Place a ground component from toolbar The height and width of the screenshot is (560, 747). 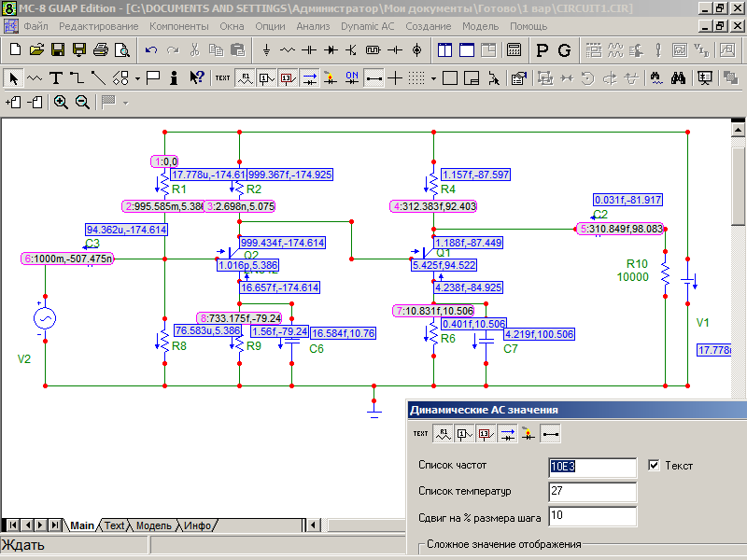[267, 49]
